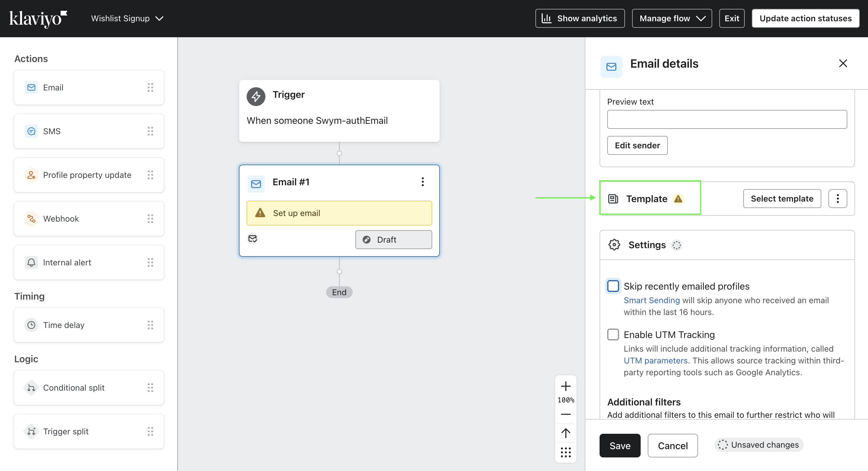Screen dimensions: 868x471
Task: Check Enable UTM Tracking box
Action: pyautogui.click(x=613, y=335)
